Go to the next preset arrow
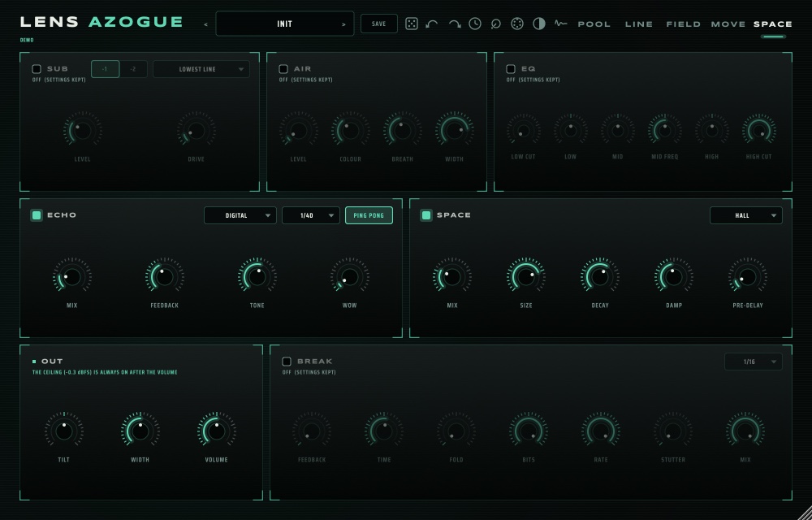The image size is (812, 520). 343,24
